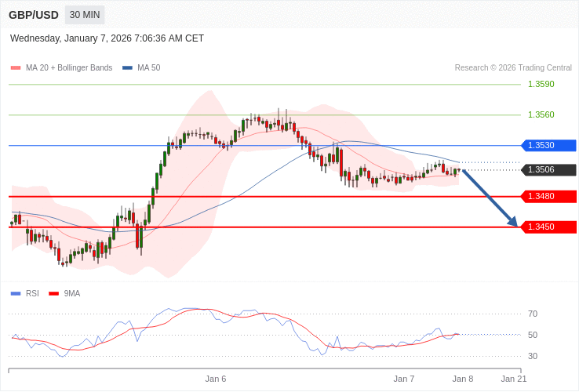Click the GBP/USD pair title
The width and height of the screenshot is (579, 392).
coord(34,15)
